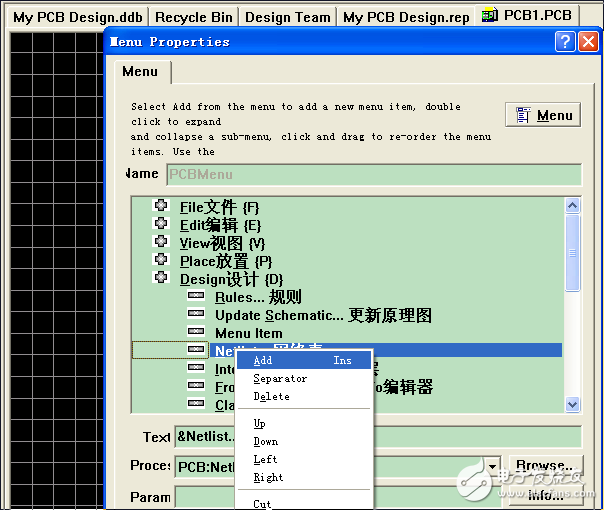Viewport: 604px width, 510px height.
Task: Move item Up via context menu
Action: point(260,423)
